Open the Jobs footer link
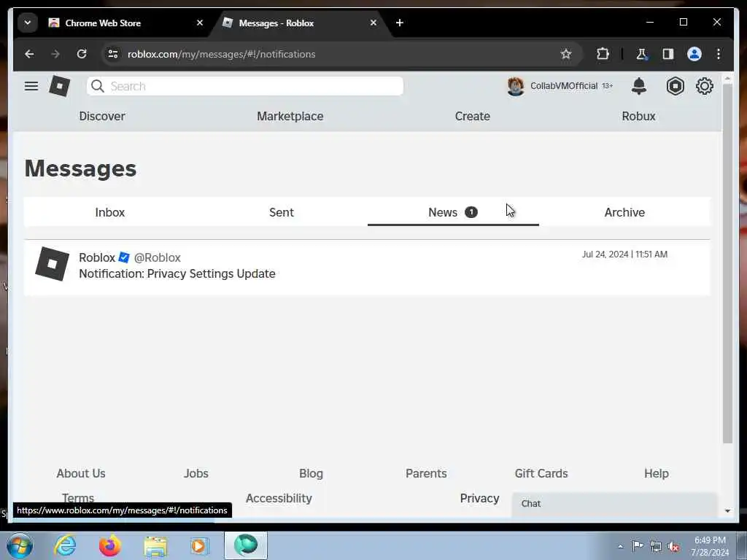 196,473
